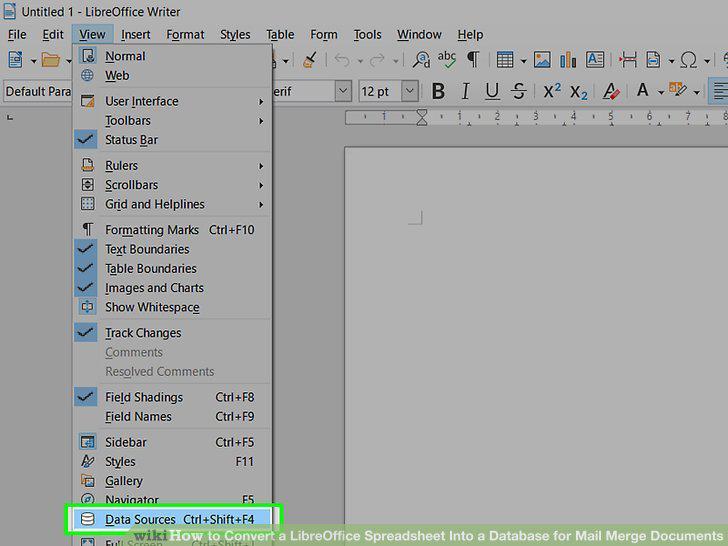Open the 12 pt font size dropdown
728x546 pixels.
[410, 91]
